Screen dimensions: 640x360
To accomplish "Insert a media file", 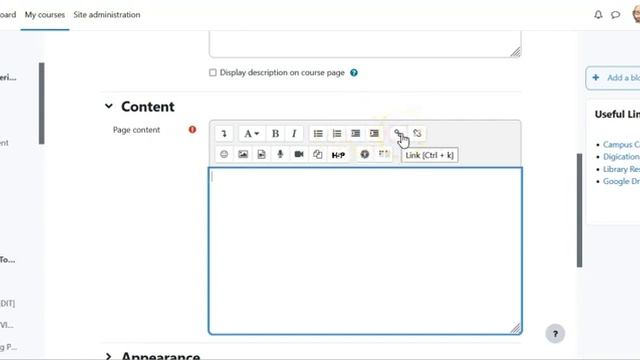I will click(x=261, y=154).
